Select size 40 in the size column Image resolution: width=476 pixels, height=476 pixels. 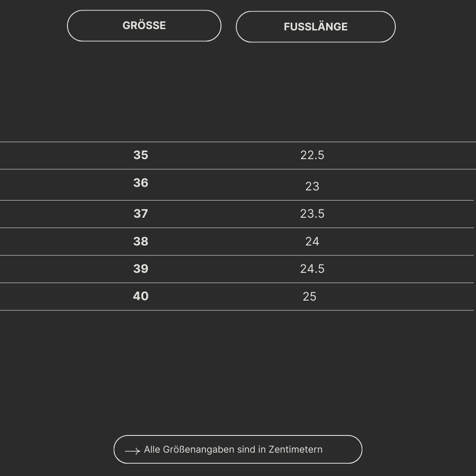point(141,296)
